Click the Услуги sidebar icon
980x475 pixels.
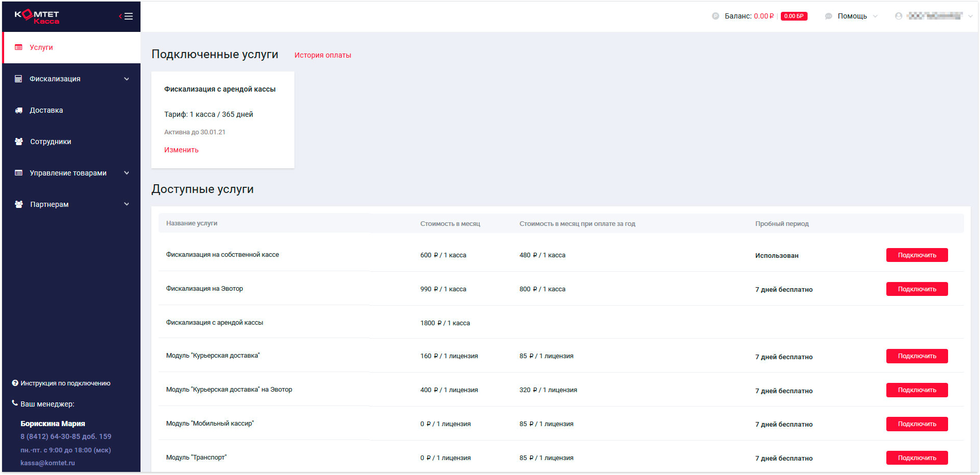tap(19, 47)
